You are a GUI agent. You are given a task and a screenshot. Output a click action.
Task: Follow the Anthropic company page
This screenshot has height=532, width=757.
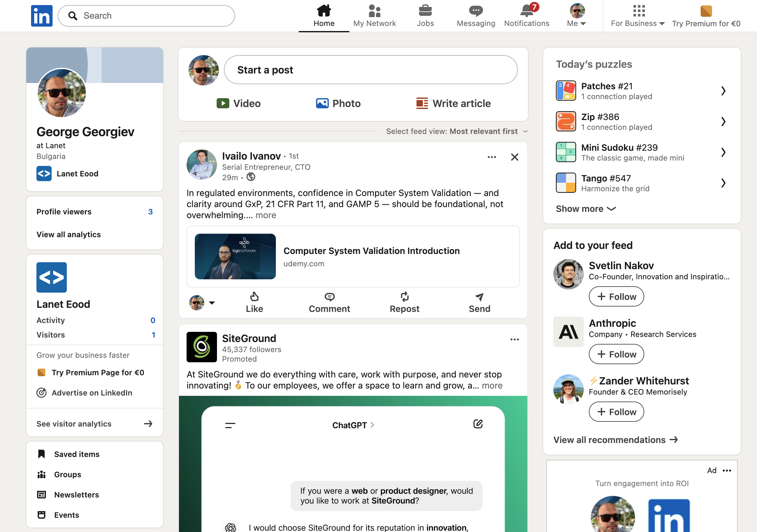[616, 354]
